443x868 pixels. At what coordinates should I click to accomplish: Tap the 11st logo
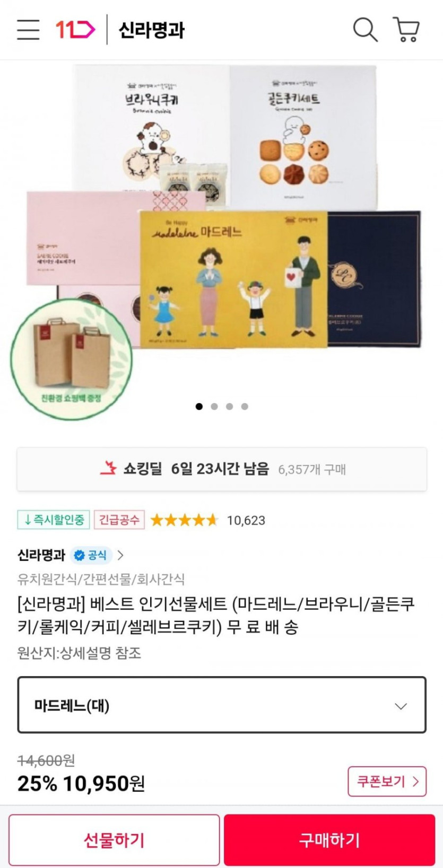point(75,29)
